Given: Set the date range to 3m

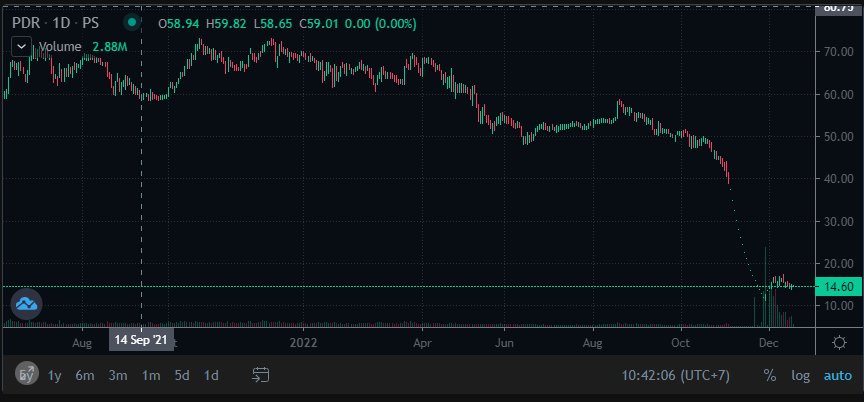Looking at the screenshot, I should (x=118, y=376).
